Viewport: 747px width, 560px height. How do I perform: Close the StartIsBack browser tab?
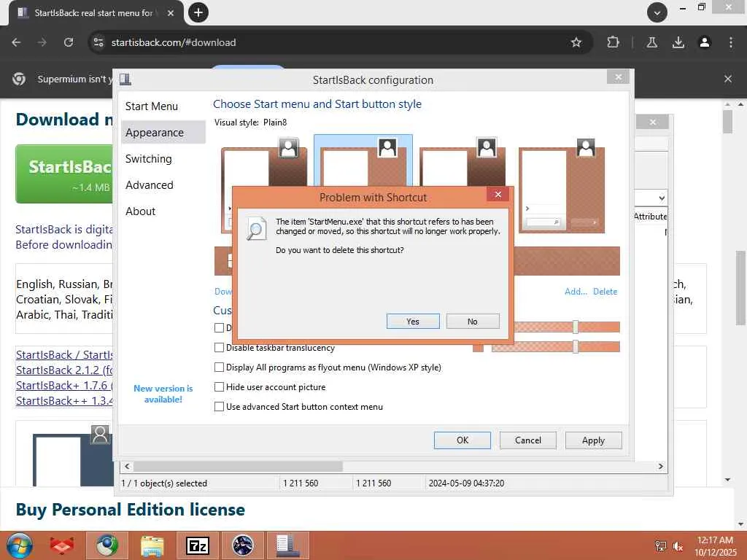tap(171, 13)
